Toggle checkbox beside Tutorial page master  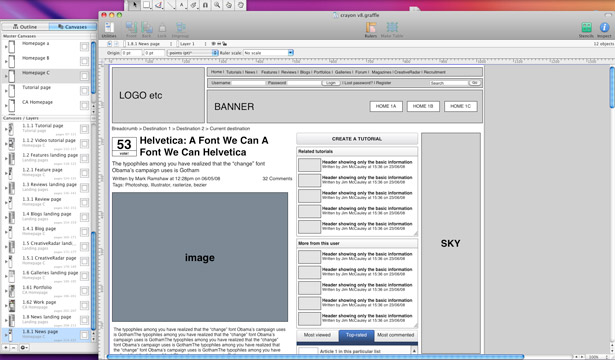point(84,91)
